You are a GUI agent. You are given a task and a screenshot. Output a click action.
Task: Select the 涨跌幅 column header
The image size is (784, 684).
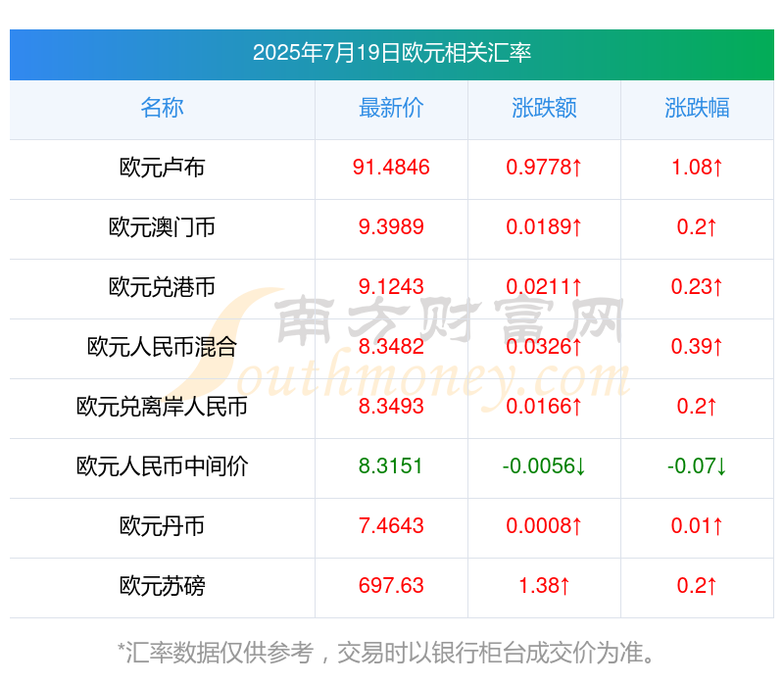(x=697, y=108)
